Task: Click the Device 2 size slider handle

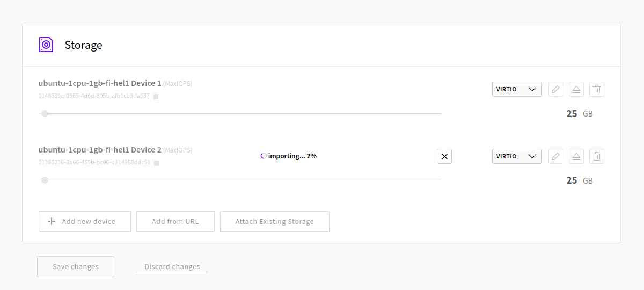Action: pos(45,180)
